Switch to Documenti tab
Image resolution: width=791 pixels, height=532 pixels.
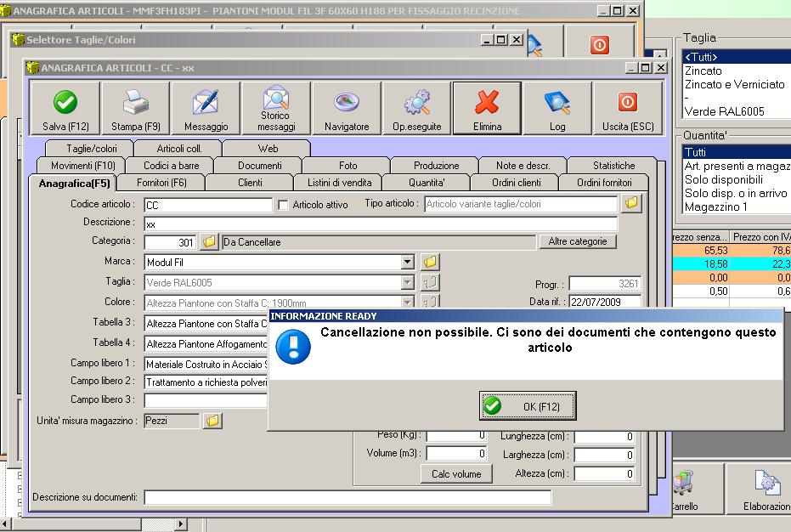pyautogui.click(x=259, y=166)
